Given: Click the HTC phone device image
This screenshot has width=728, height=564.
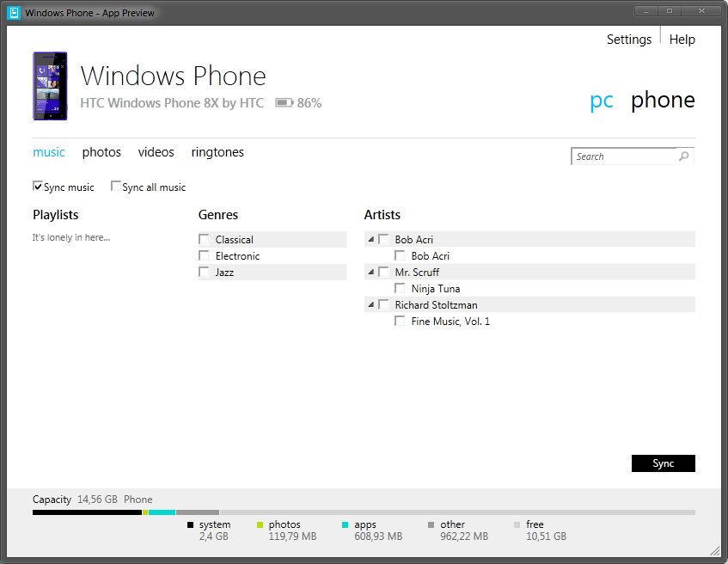Looking at the screenshot, I should point(50,86).
